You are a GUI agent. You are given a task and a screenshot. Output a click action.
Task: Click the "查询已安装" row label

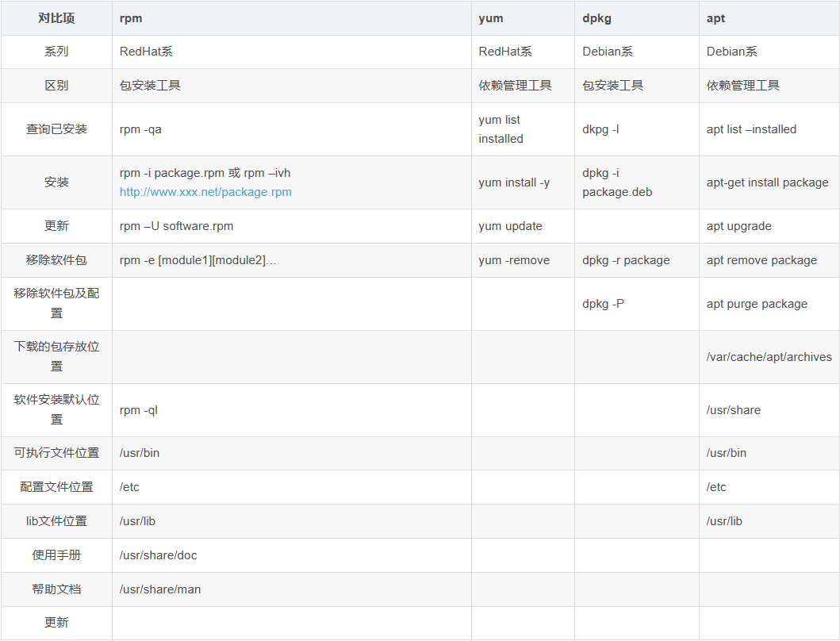(x=56, y=129)
